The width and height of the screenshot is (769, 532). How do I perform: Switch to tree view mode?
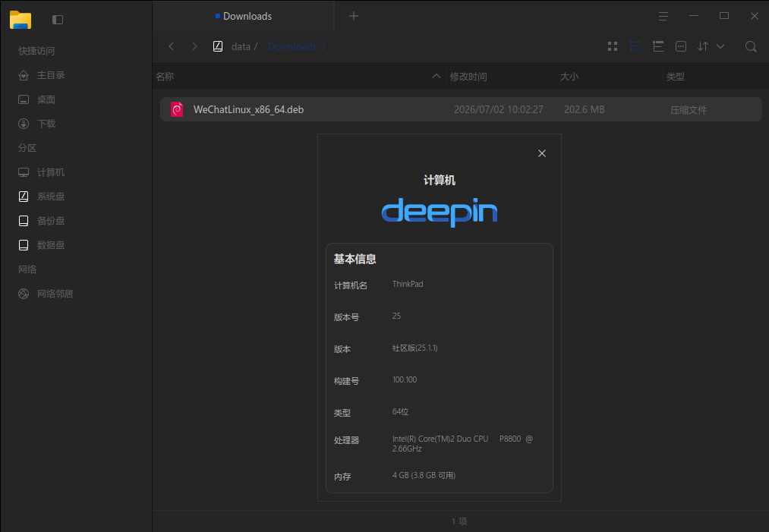pyautogui.click(x=658, y=46)
